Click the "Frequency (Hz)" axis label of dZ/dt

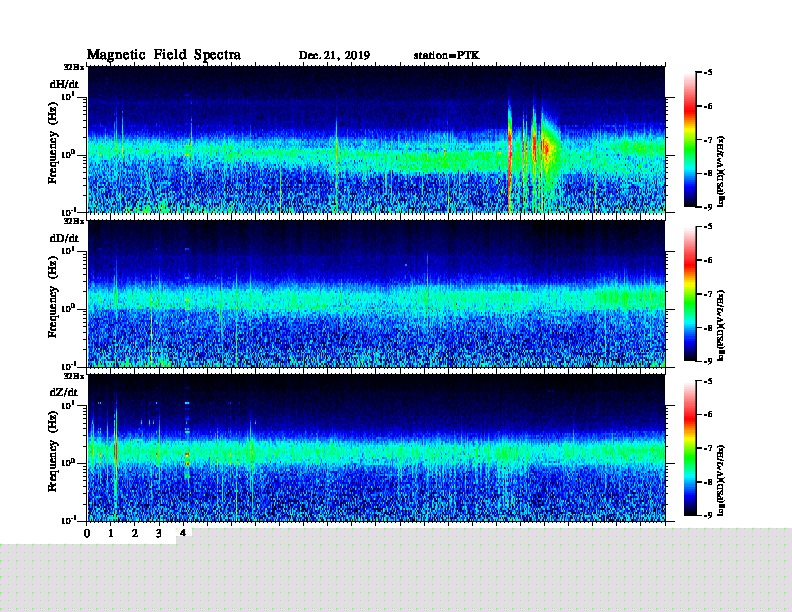(x=53, y=451)
